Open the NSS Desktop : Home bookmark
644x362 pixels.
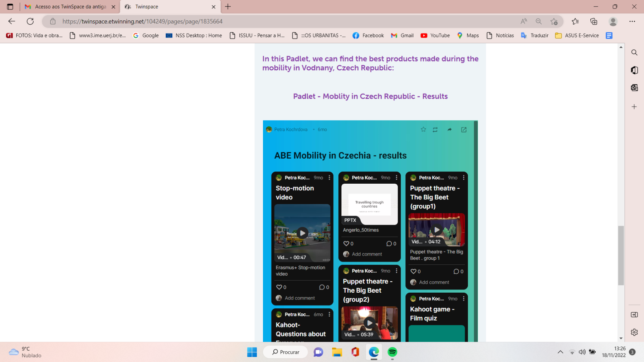click(194, 35)
